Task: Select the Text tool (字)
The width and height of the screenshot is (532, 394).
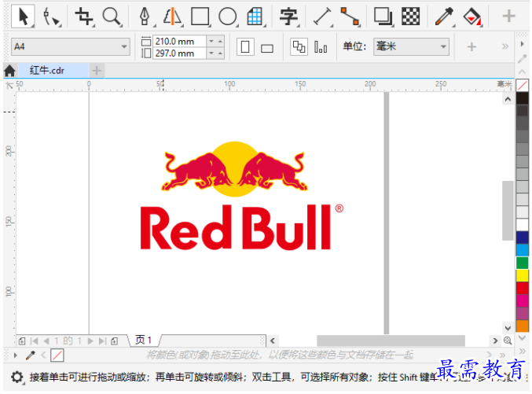Action: [x=288, y=17]
